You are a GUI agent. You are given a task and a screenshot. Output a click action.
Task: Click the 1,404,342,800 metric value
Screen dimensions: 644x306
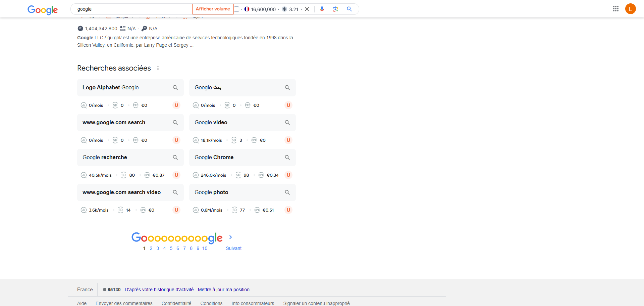coord(101,29)
